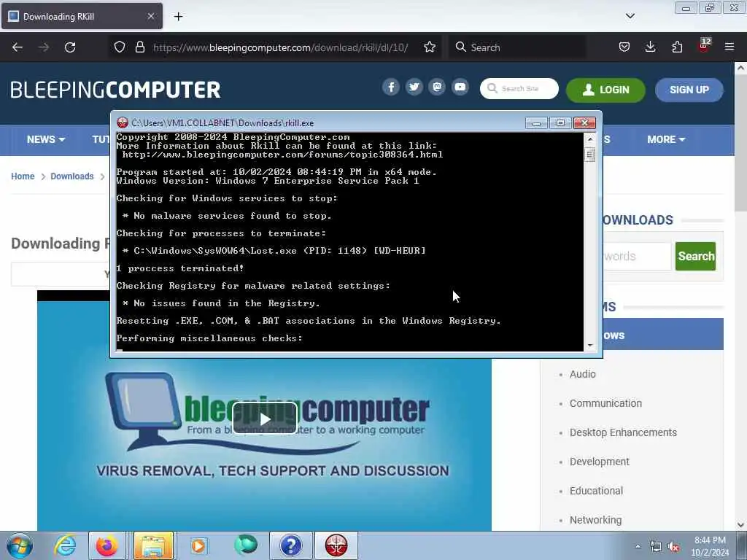This screenshot has width=747, height=560.
Task: Open the Communication category link
Action: [605, 403]
